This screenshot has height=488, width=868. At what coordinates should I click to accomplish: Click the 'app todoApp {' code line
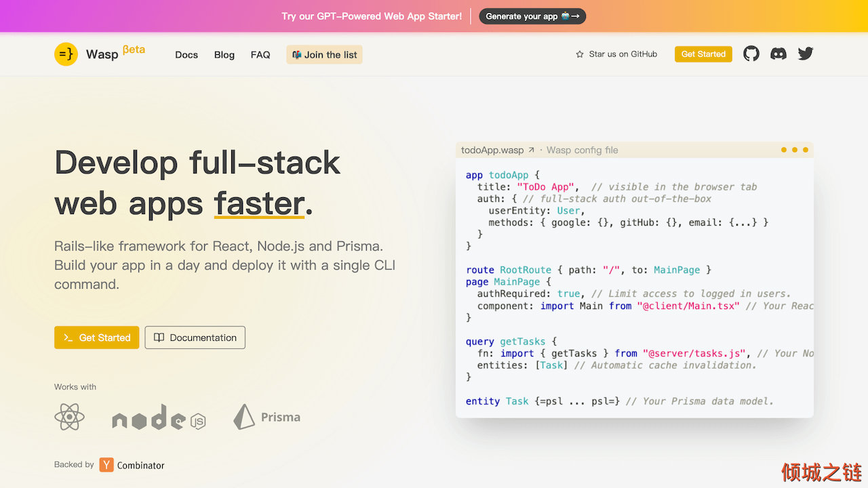pos(502,175)
